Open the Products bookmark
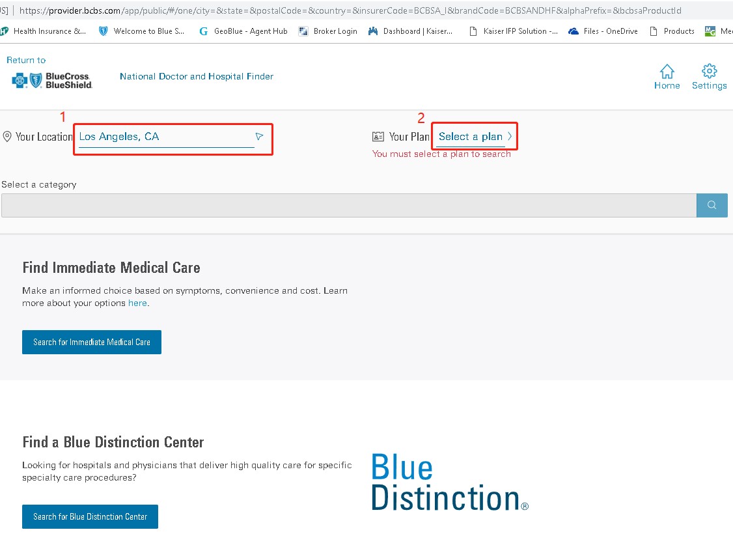The image size is (733, 560). tap(672, 31)
